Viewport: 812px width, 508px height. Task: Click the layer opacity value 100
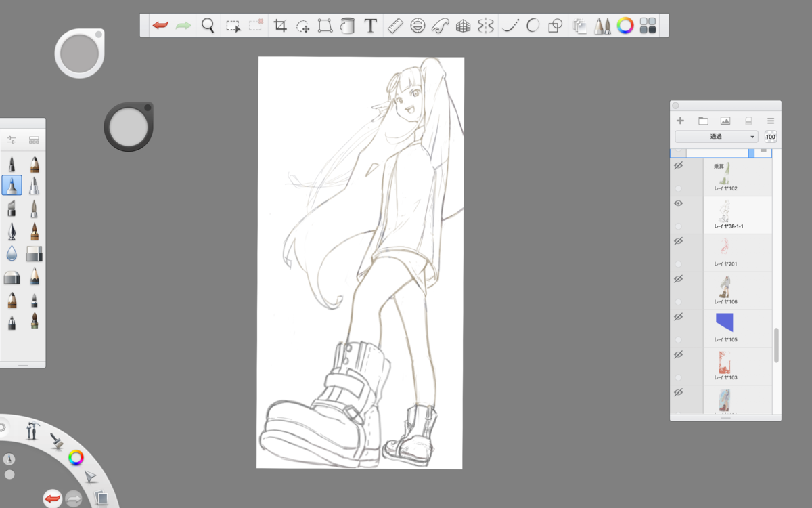(x=771, y=137)
